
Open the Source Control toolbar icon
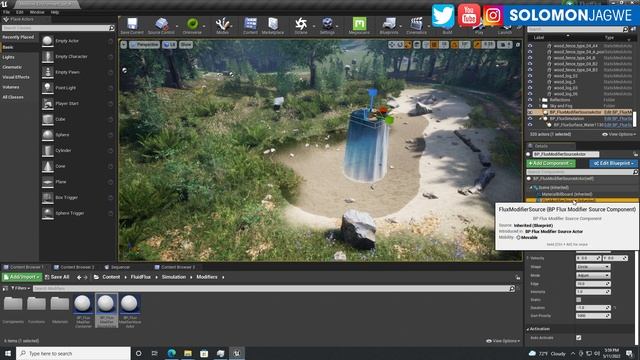pyautogui.click(x=161, y=24)
